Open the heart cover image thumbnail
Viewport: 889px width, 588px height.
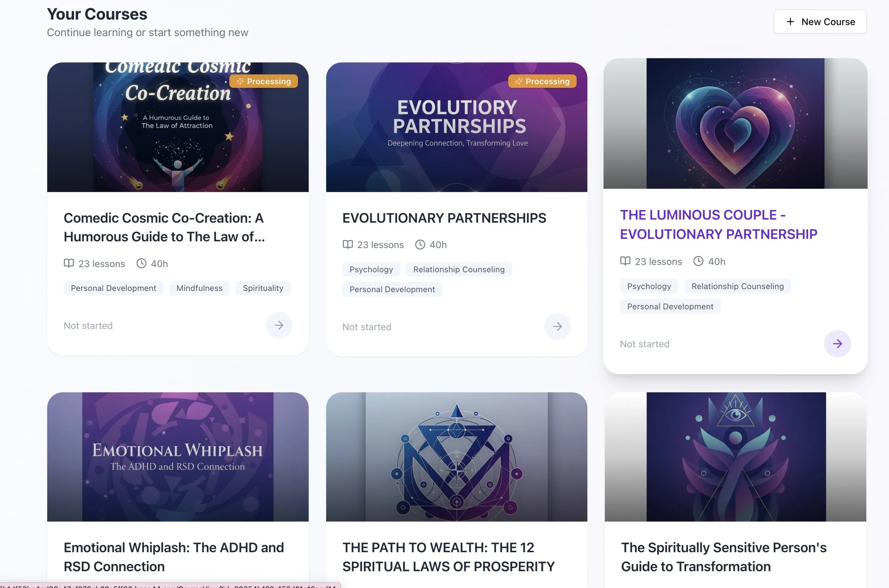tap(735, 124)
